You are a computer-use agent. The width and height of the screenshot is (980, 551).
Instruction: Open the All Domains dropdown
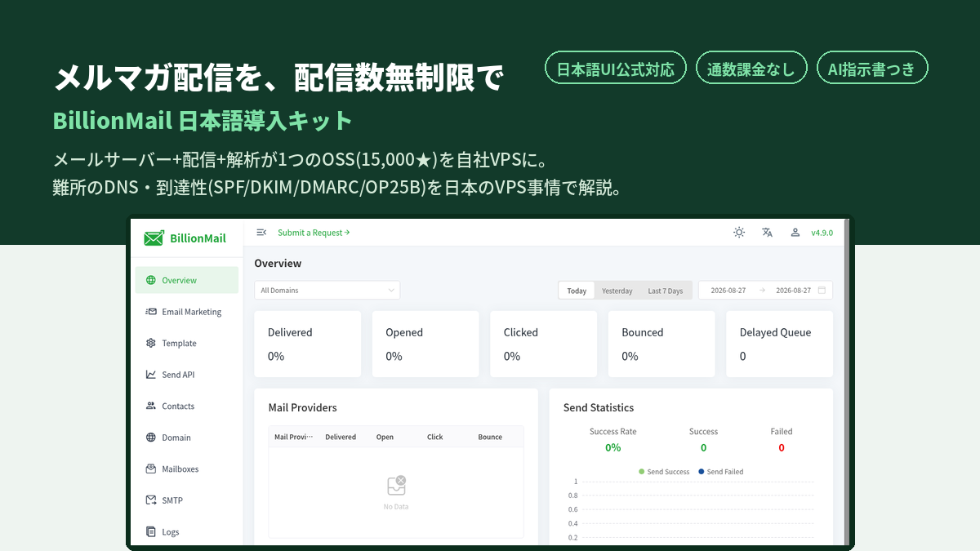click(327, 290)
